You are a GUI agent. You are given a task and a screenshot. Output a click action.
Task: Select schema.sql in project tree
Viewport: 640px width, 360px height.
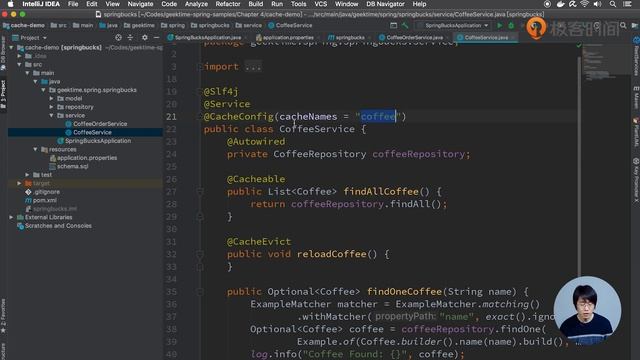72,166
